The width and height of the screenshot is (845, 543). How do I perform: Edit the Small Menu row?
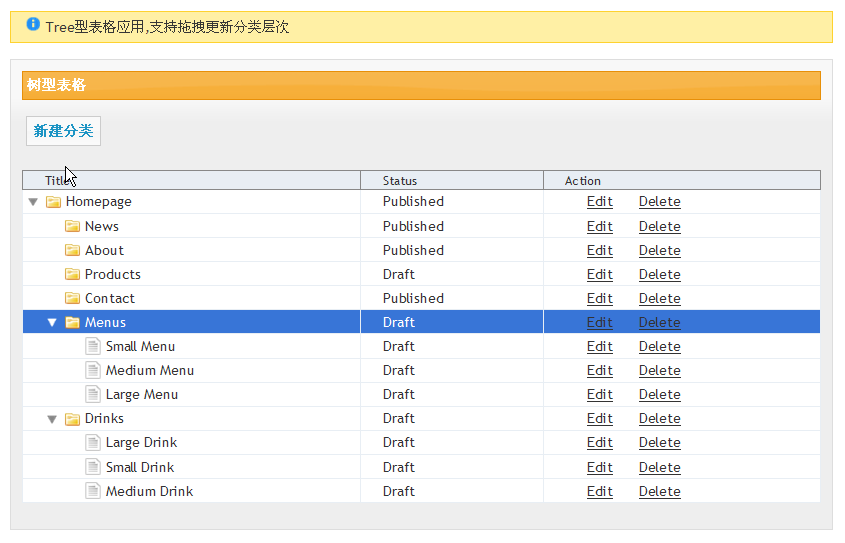click(x=600, y=346)
